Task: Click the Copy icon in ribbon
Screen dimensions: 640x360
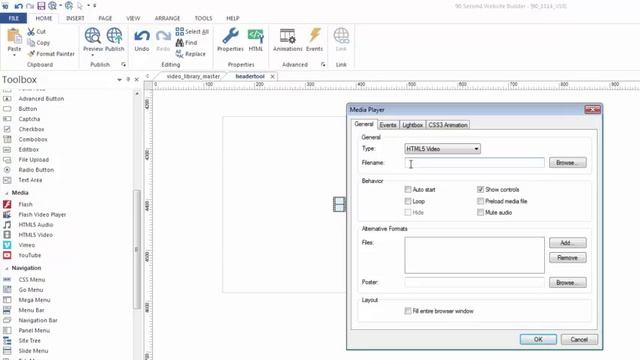Action: pyautogui.click(x=31, y=42)
